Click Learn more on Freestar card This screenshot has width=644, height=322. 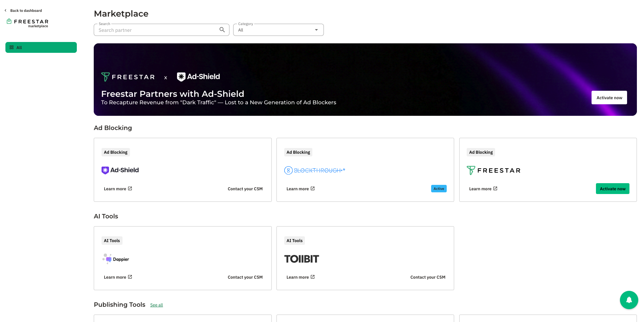click(x=480, y=189)
